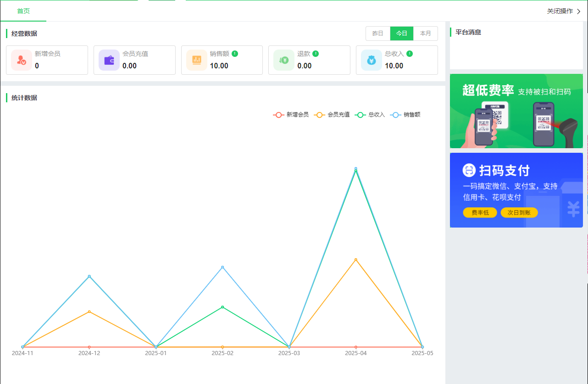Click the 退款 value 0.00

coord(305,66)
